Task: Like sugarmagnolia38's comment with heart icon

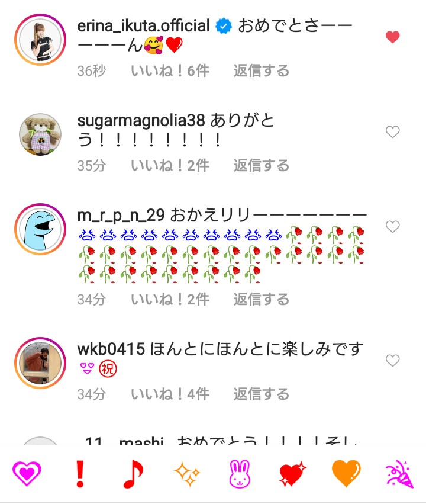Action: click(x=393, y=132)
